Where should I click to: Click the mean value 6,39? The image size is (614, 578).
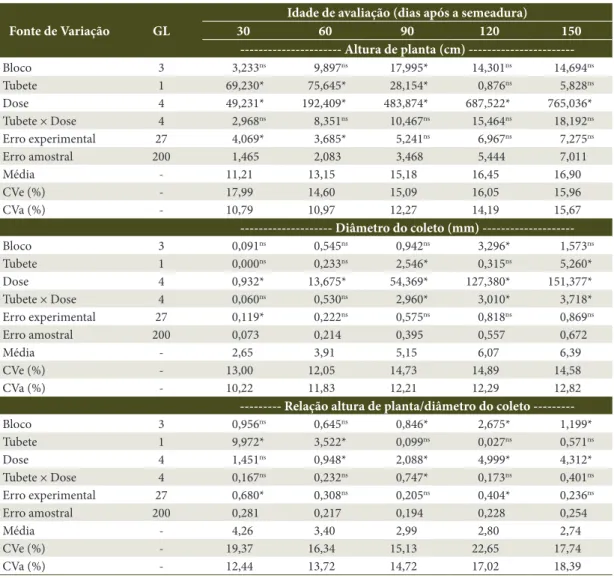coord(570,352)
